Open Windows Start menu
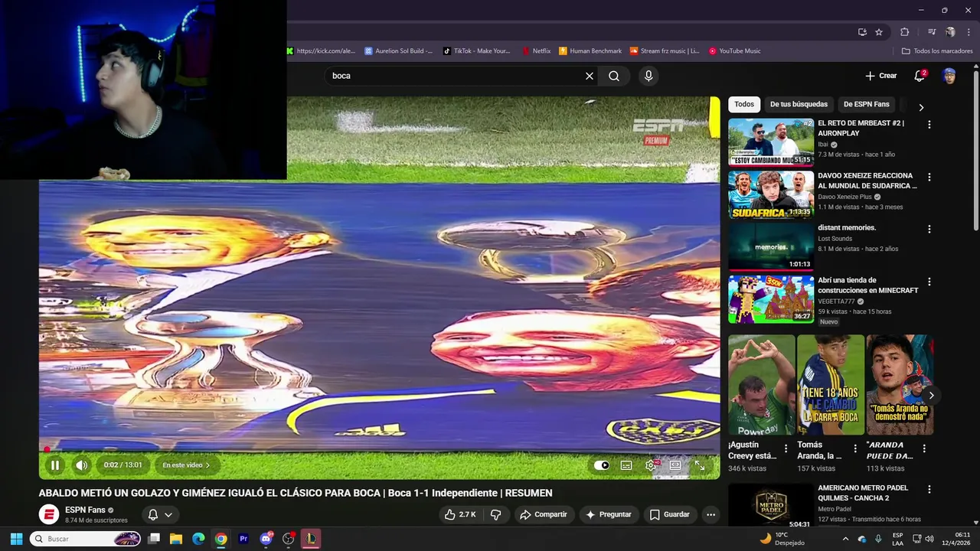Viewport: 980px width, 551px height. [16, 539]
